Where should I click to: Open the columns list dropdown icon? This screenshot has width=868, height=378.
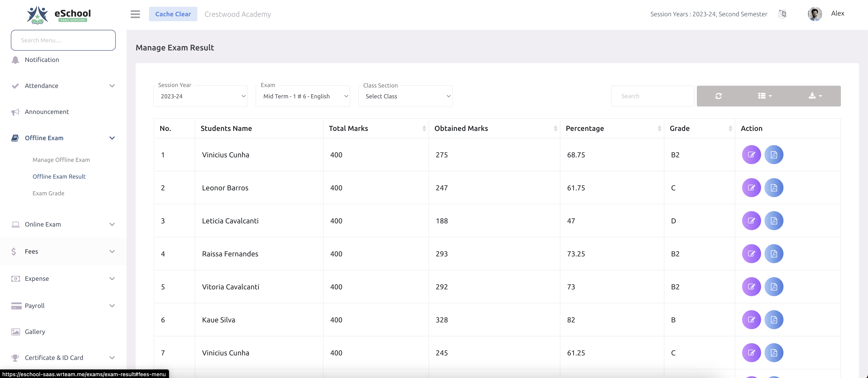(x=764, y=96)
